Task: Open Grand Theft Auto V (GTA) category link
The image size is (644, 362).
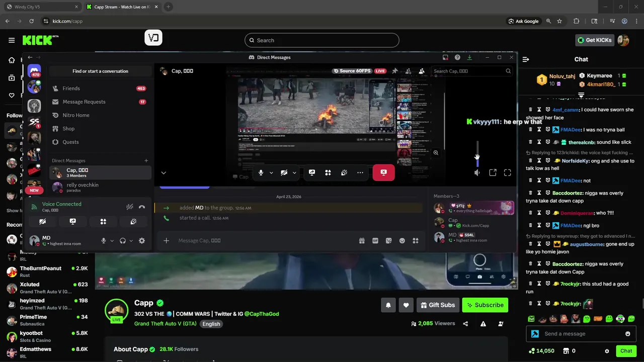Action: (166, 324)
